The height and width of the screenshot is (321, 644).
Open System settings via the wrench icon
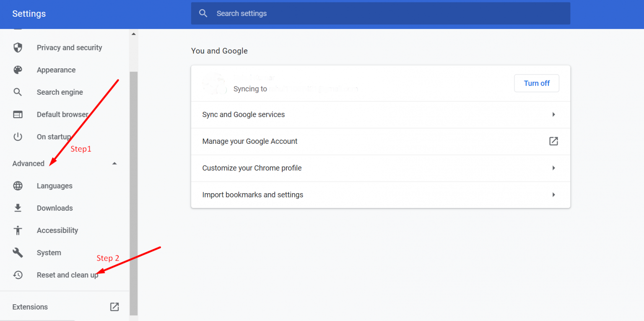(18, 252)
